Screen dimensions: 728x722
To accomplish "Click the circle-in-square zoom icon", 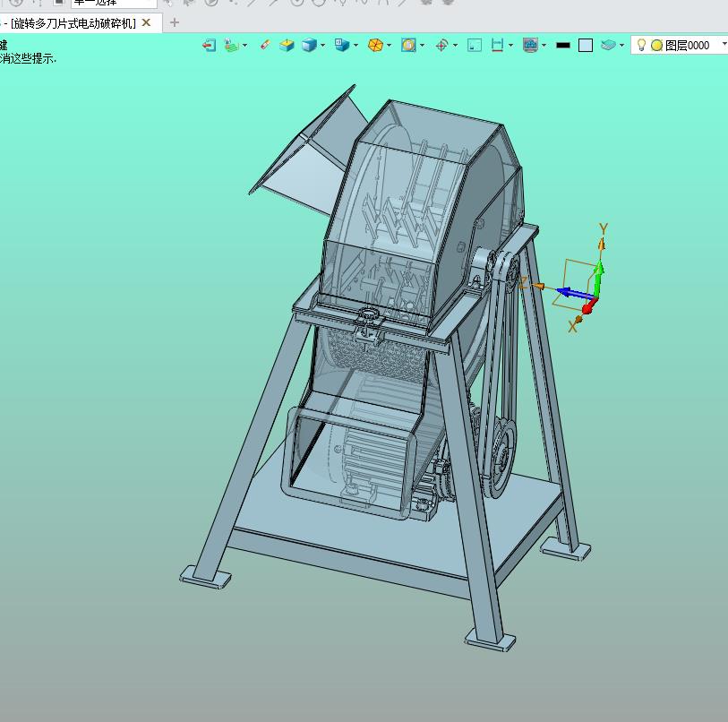I will pyautogui.click(x=408, y=45).
